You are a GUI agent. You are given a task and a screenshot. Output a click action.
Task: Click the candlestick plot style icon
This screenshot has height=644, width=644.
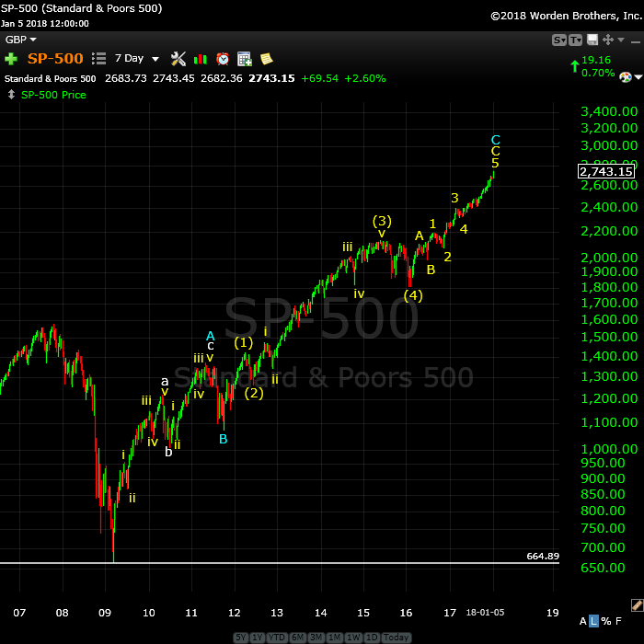pyautogui.click(x=201, y=59)
